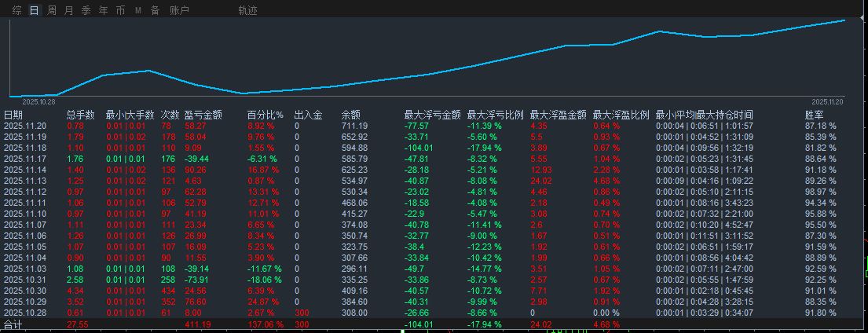The width and height of the screenshot is (868, 333).
Task: Click the 最大浮亏金额 column header
Action: (432, 115)
